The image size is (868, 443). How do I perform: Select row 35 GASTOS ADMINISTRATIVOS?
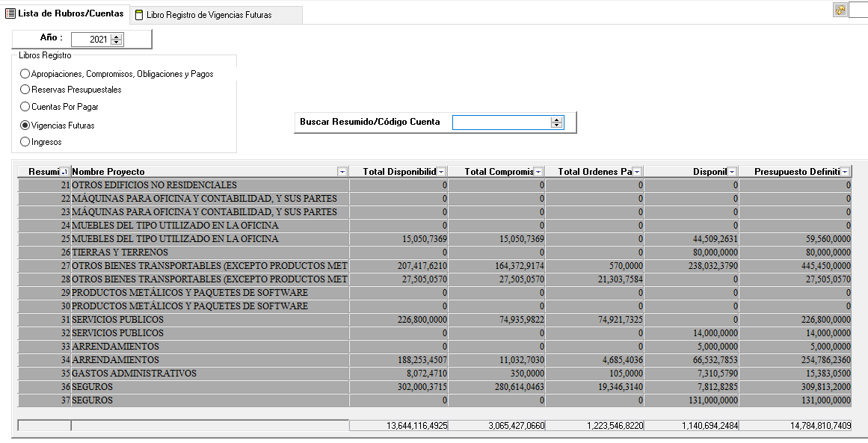point(209,374)
